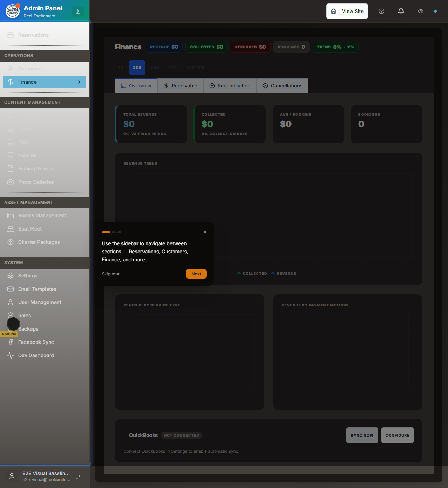448x488 pixels.
Task: Toggle the eye preview icon in header
Action: coord(421,11)
